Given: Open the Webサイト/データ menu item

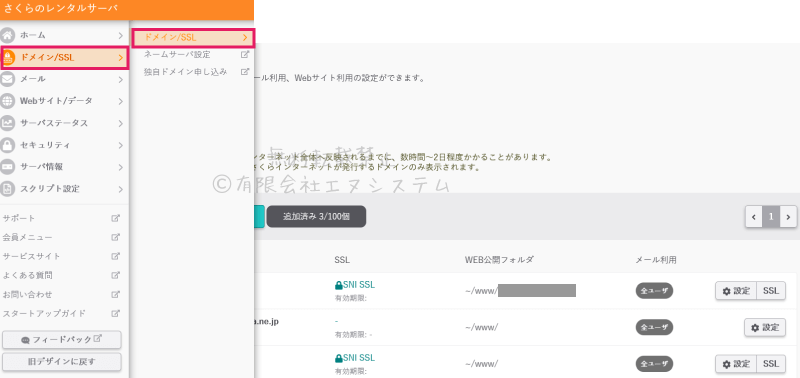Looking at the screenshot, I should point(64,101).
